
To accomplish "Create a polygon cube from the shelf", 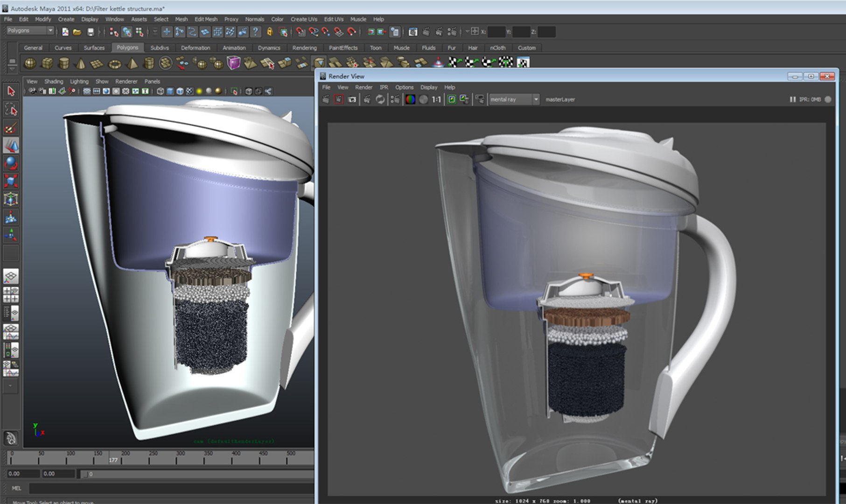I will (x=47, y=63).
